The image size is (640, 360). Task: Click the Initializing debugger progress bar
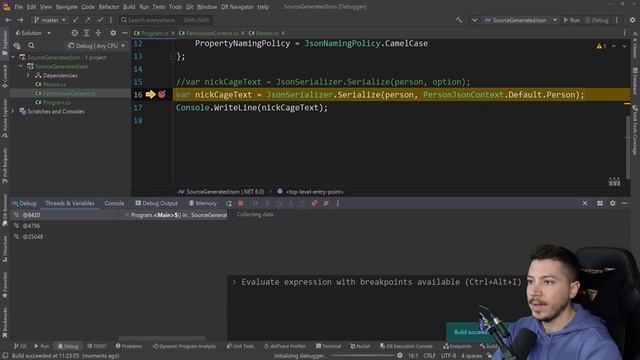(363, 356)
